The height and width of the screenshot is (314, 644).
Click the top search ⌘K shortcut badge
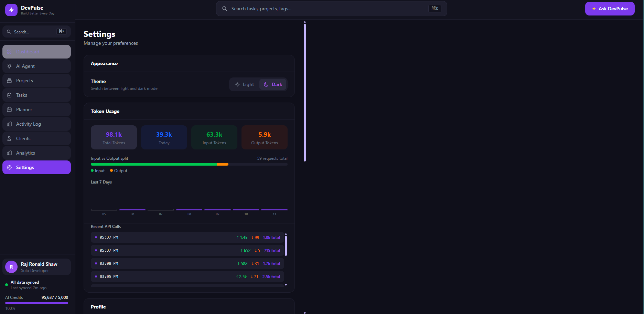pos(435,9)
